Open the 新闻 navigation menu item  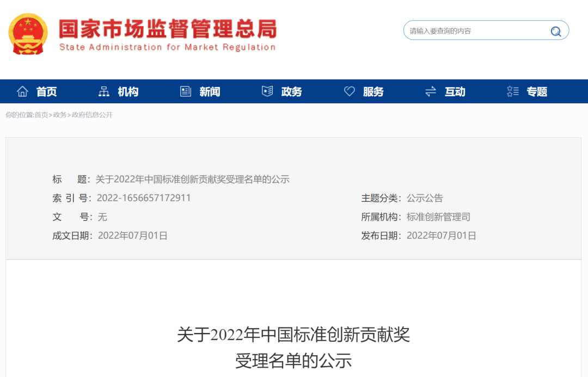click(211, 91)
